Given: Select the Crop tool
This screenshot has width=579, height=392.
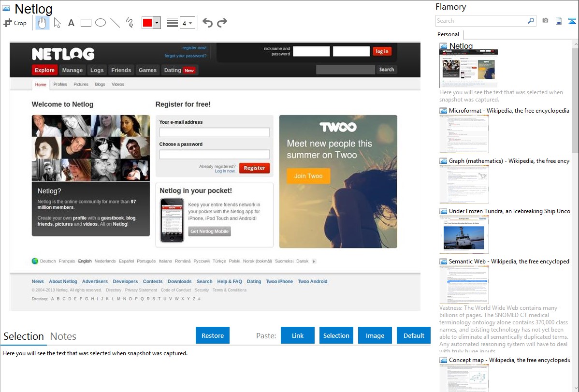Looking at the screenshot, I should click(15, 23).
